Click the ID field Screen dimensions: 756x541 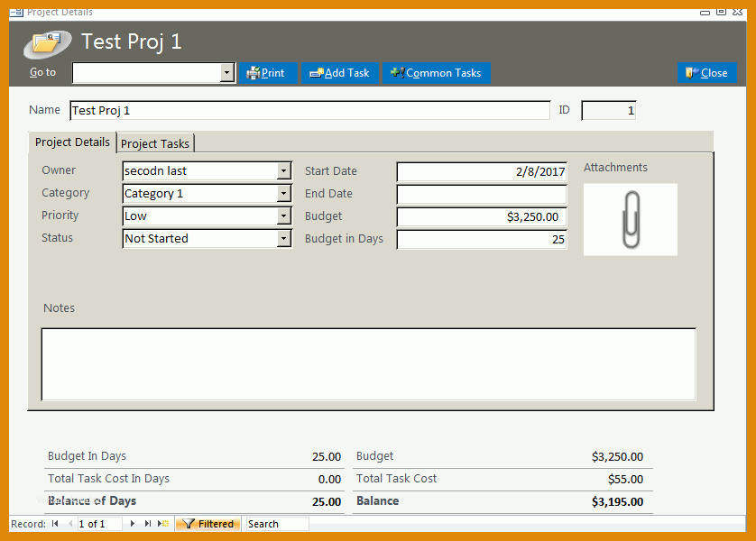coord(608,110)
